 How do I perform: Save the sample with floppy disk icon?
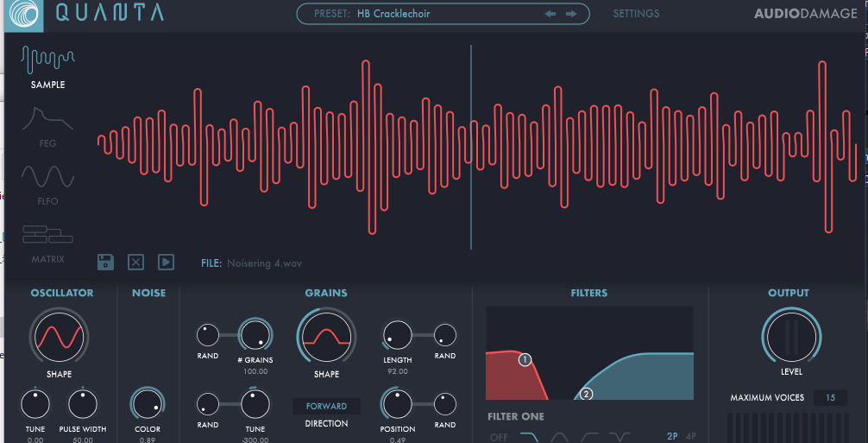[x=105, y=262]
